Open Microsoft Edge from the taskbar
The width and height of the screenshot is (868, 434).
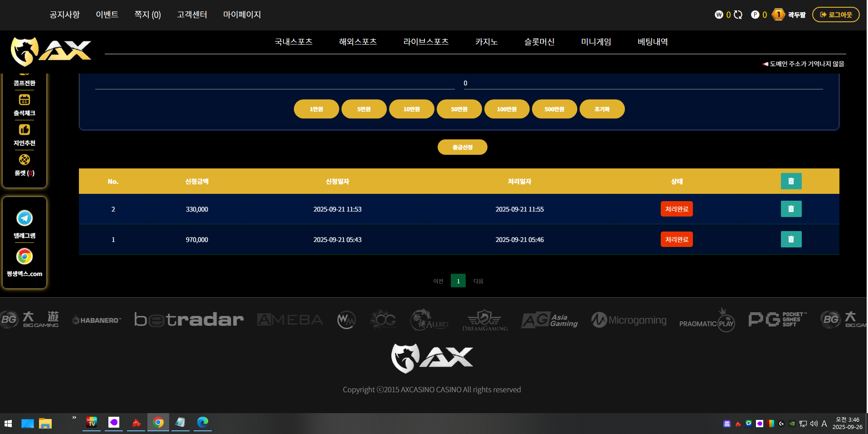(x=202, y=423)
